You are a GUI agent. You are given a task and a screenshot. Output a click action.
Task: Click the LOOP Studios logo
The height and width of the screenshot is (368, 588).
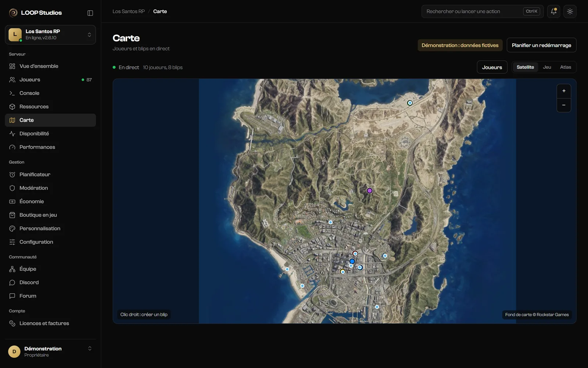click(x=35, y=13)
